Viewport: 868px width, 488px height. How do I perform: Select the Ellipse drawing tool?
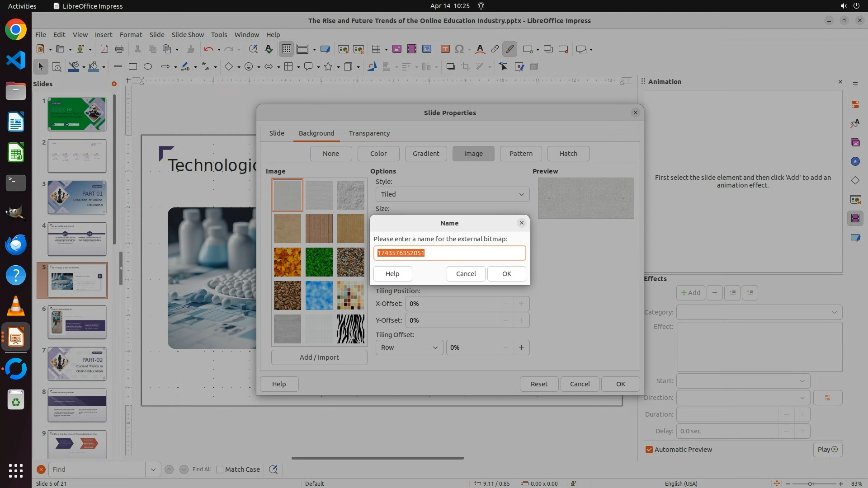point(147,67)
